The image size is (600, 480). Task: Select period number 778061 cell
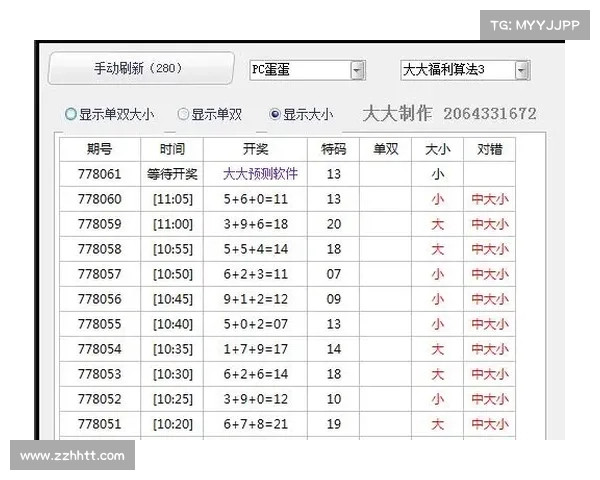(100, 174)
